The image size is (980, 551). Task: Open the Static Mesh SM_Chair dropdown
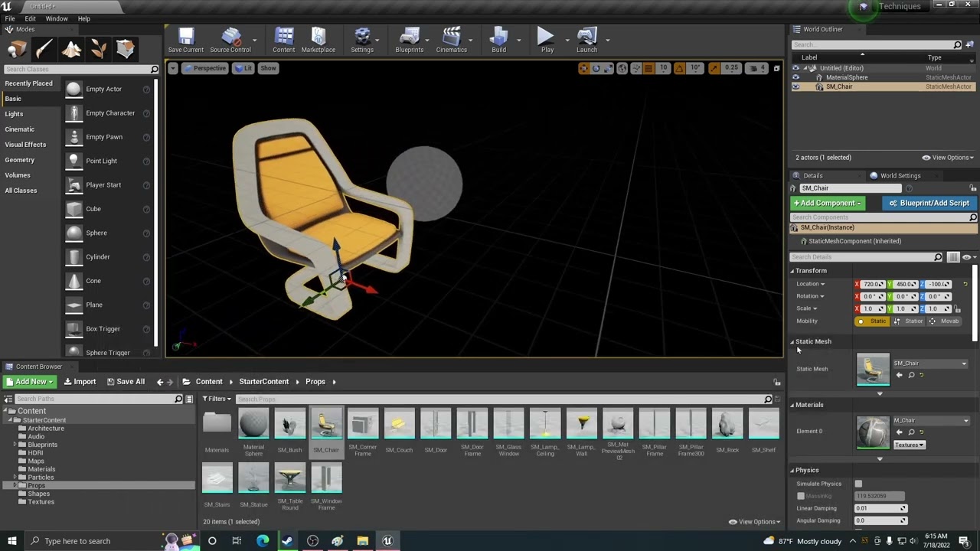click(x=930, y=364)
